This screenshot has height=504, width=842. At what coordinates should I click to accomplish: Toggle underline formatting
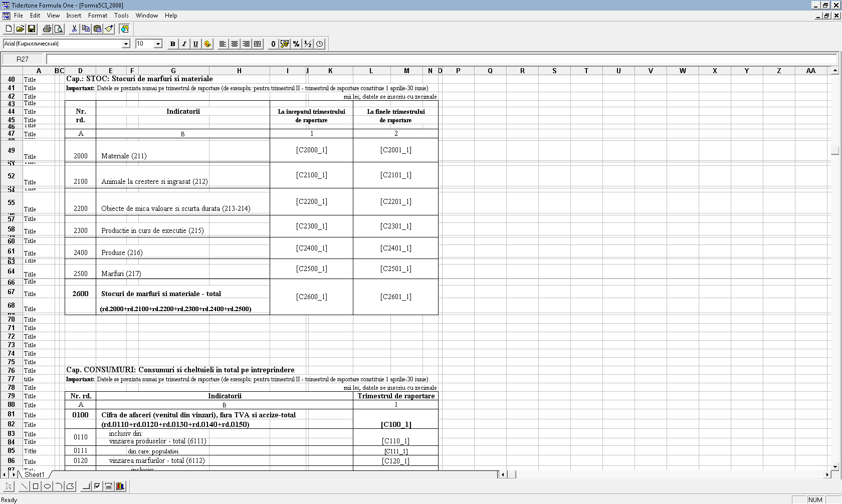click(195, 44)
